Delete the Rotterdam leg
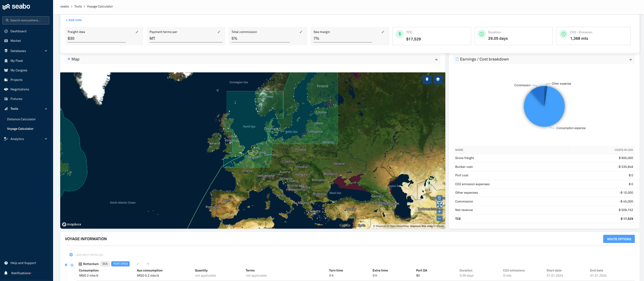The width and height of the screenshot is (644, 281). click(148, 264)
